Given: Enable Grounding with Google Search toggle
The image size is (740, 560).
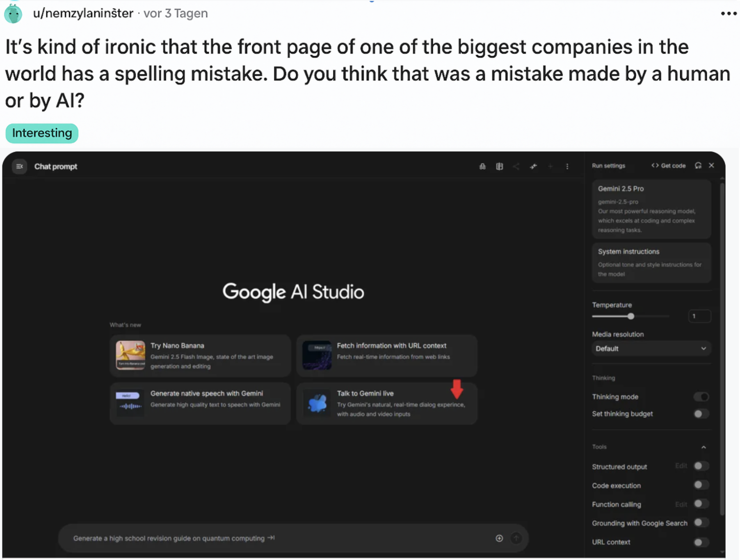Looking at the screenshot, I should point(701,523).
